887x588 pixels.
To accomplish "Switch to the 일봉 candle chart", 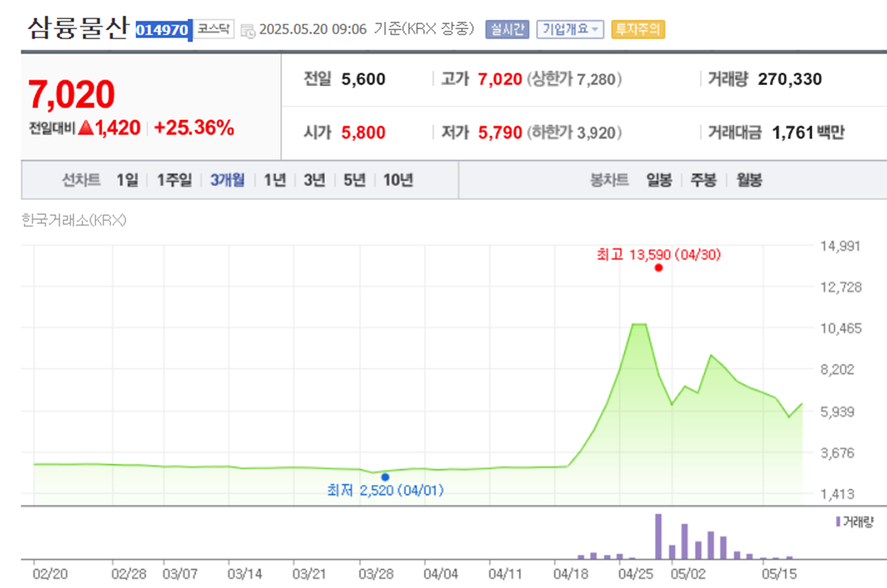I will [659, 180].
